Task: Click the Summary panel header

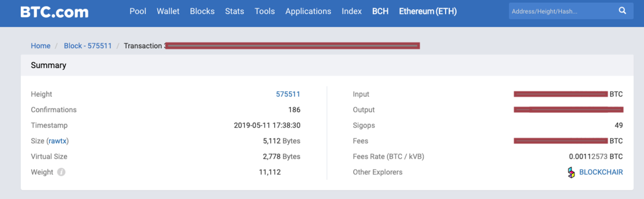Action: pyautogui.click(x=322, y=65)
